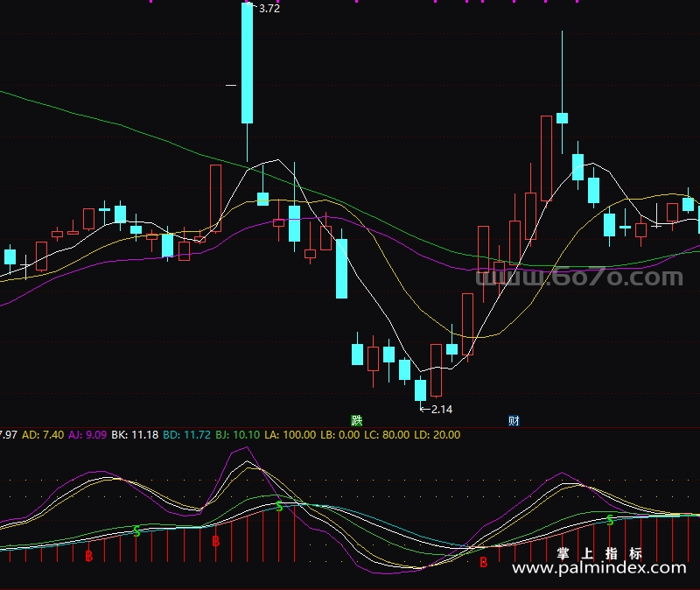Click the rightmost green S sell signal
The image size is (700, 590).
tap(610, 520)
